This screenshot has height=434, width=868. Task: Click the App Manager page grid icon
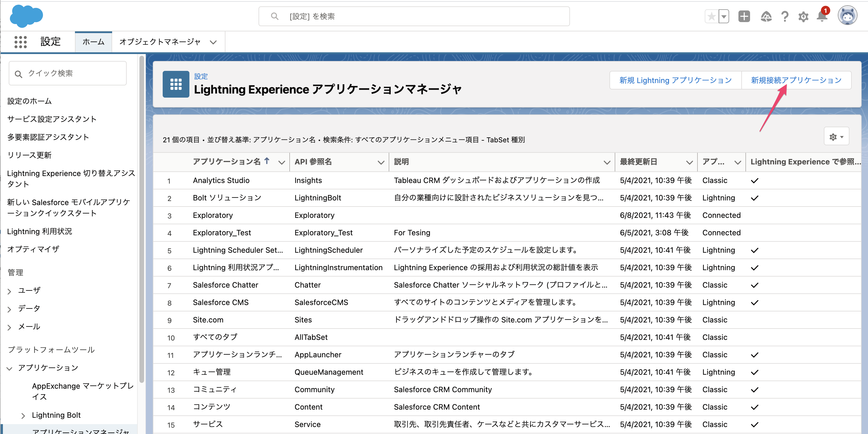pyautogui.click(x=176, y=84)
